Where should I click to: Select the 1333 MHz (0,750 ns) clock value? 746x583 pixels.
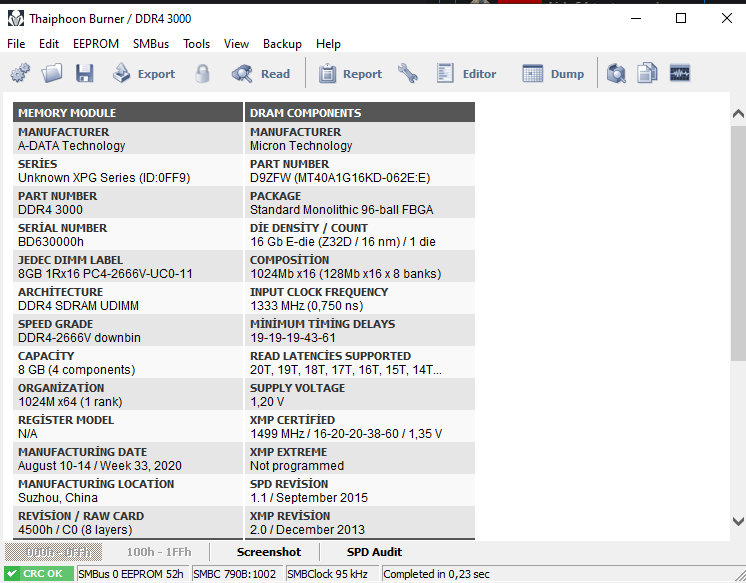(x=306, y=306)
